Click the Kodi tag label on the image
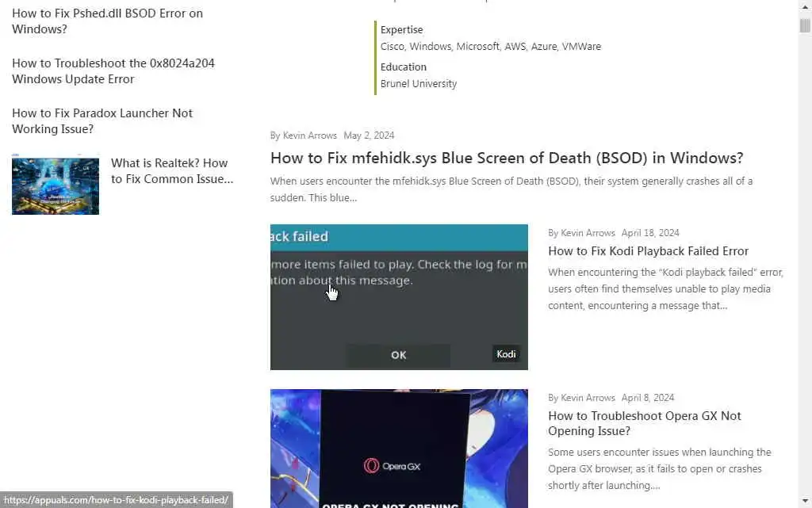This screenshot has height=508, width=812. [506, 354]
